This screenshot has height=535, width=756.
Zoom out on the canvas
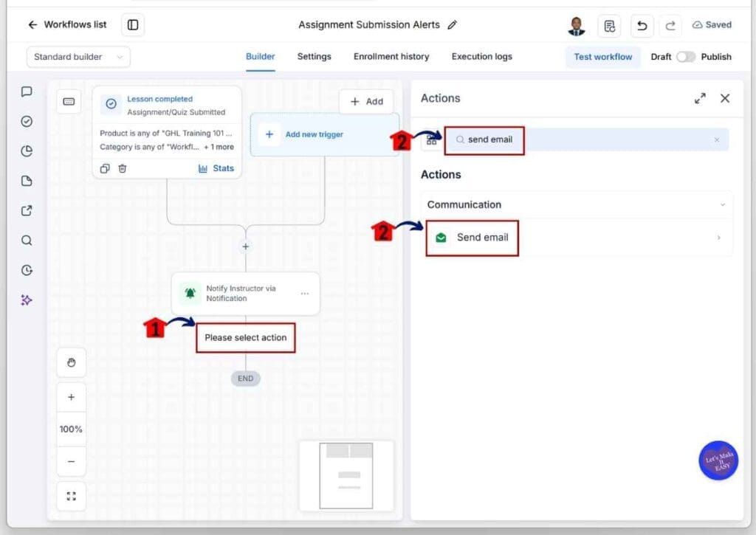(72, 461)
